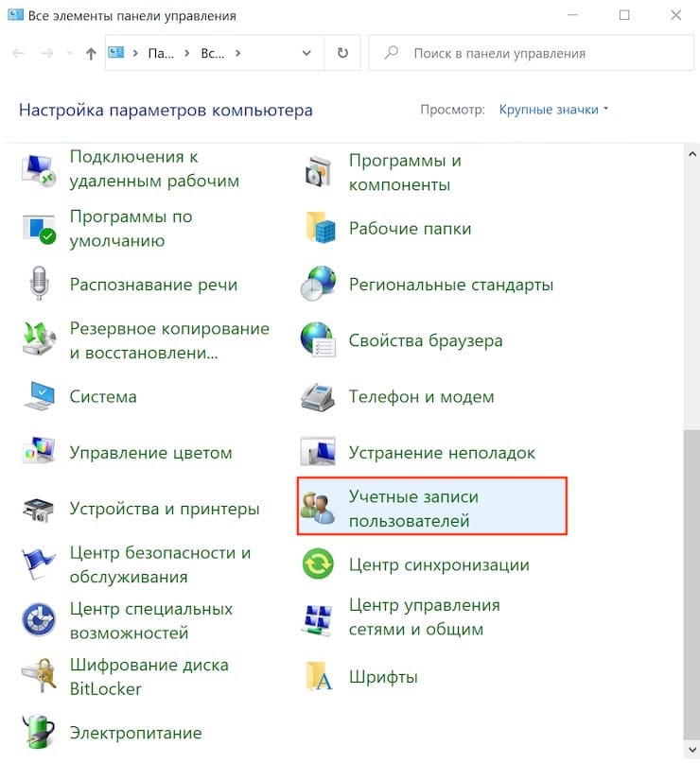Open the Шрифты text link
The image size is (700, 763).
coord(383,677)
